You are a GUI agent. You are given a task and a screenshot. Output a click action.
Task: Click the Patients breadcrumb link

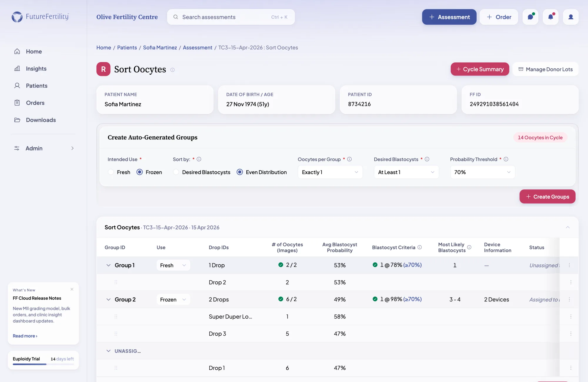click(127, 47)
